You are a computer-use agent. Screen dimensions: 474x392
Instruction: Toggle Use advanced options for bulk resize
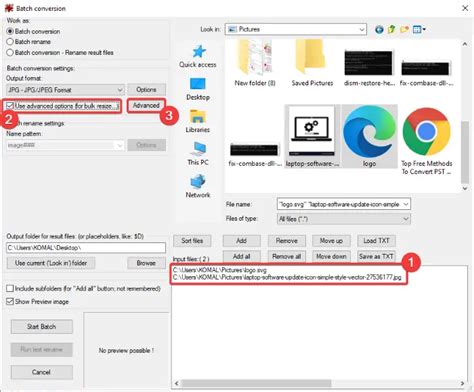click(10, 106)
